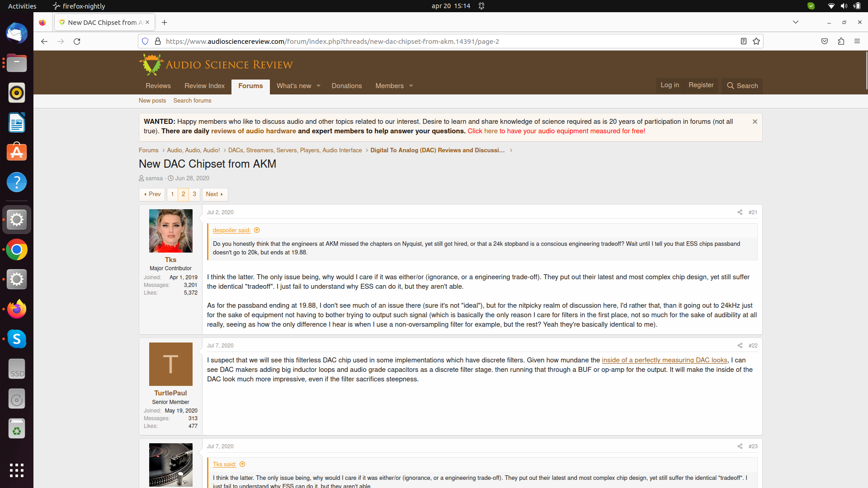Open the Firefox application menu
868x488 pixels.
pos(858,41)
